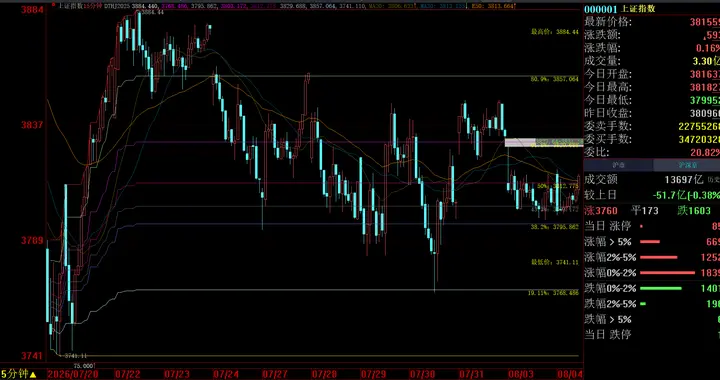Screen dimensions: 720x380
Task: Click the 较上日 -51.7亿 value
Action: (686, 195)
